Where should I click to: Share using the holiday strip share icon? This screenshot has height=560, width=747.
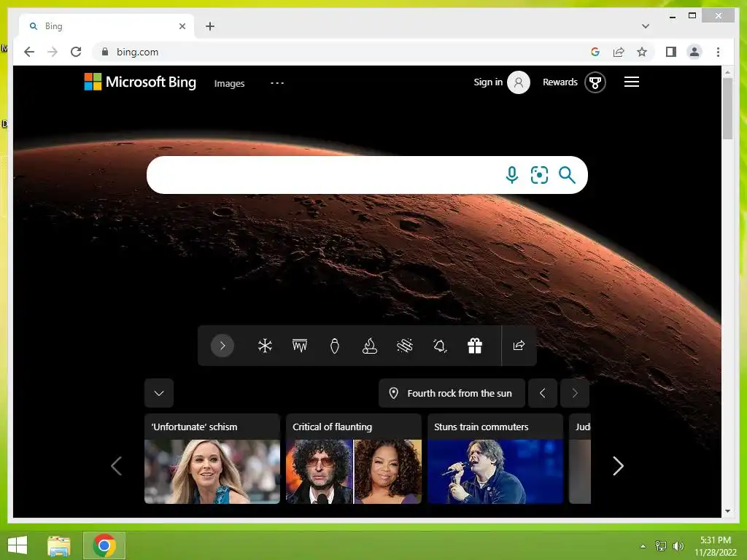[x=519, y=345]
